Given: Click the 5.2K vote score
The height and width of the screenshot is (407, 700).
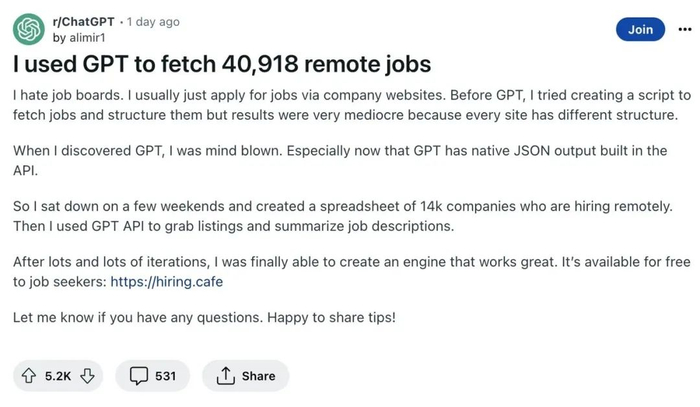Looking at the screenshot, I should coord(58,376).
